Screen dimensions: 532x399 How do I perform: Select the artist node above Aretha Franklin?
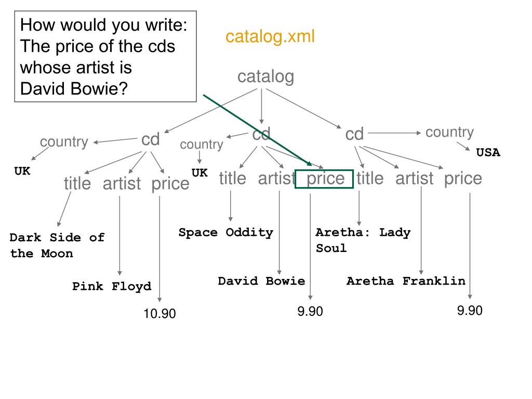tap(415, 179)
